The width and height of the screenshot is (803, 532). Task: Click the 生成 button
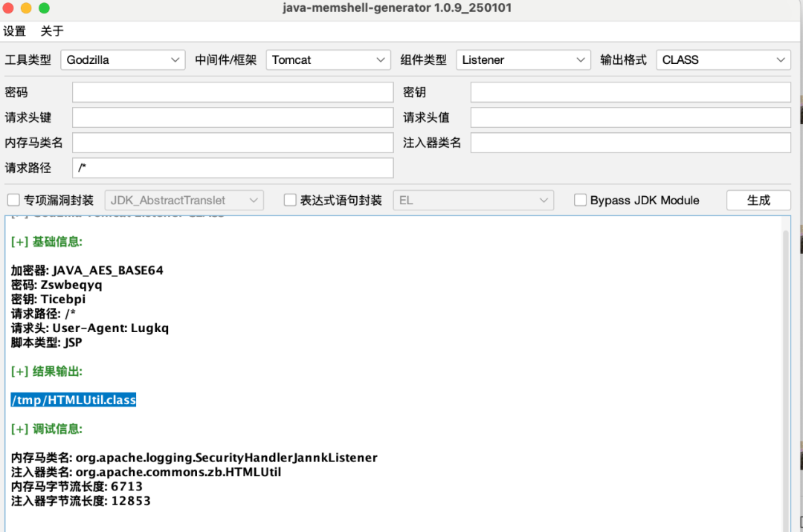tap(758, 200)
